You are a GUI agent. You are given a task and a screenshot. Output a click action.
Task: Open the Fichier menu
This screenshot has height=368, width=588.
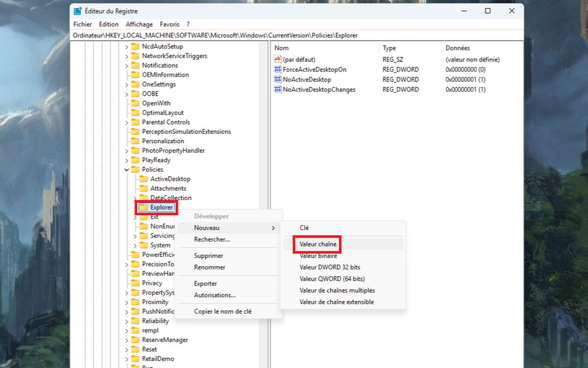click(83, 24)
